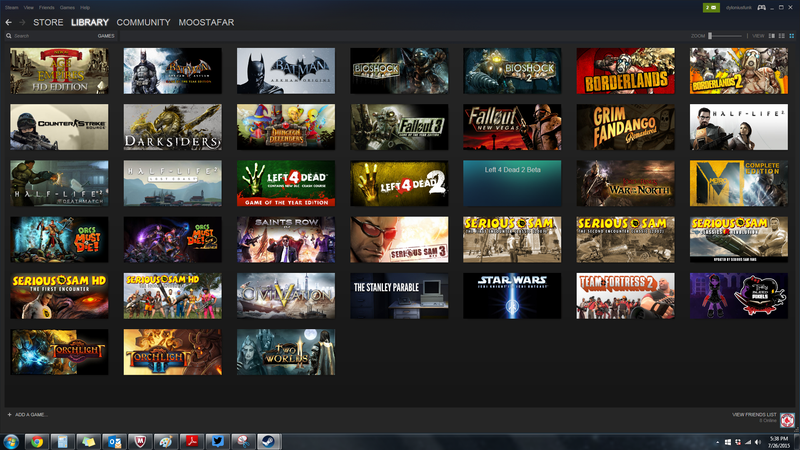Select Fallout New Vegas tile
This screenshot has width=800, height=450.
(512, 127)
